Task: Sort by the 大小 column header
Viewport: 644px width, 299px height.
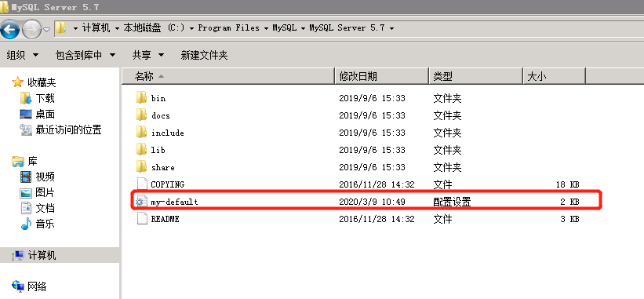Action: pos(555,76)
